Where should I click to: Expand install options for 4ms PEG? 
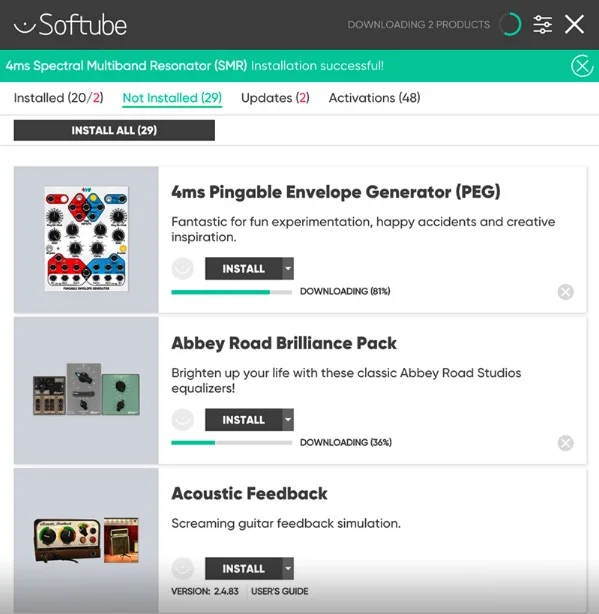288,269
